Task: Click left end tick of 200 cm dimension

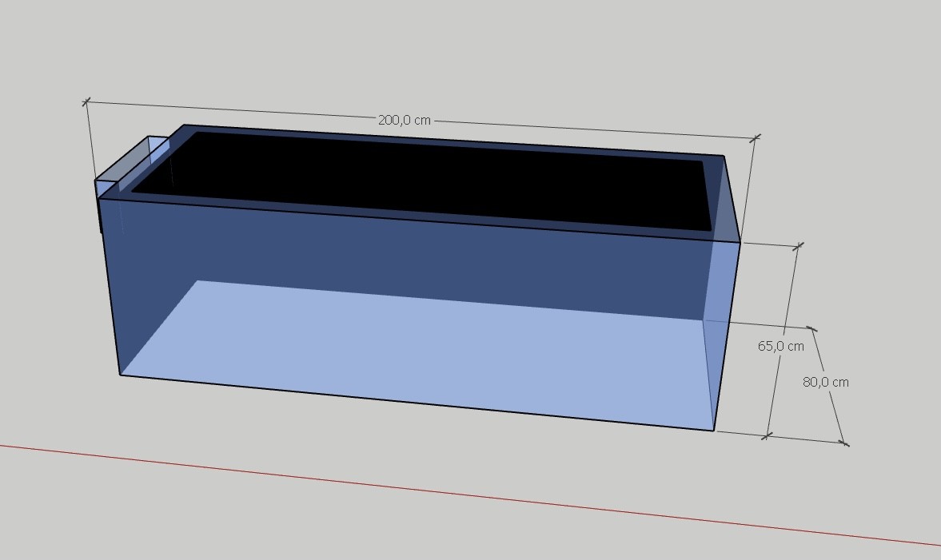Action: coord(87,101)
